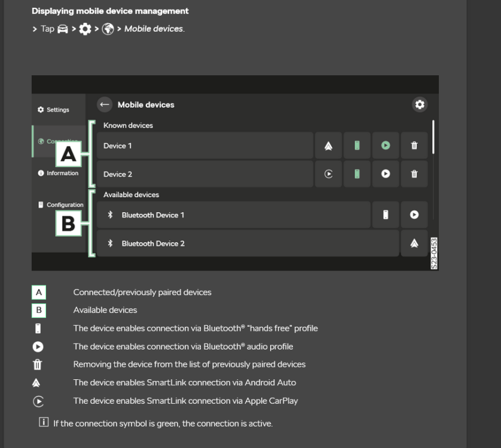Toggle Device 2 Bluetooth audio icon

coord(386,174)
